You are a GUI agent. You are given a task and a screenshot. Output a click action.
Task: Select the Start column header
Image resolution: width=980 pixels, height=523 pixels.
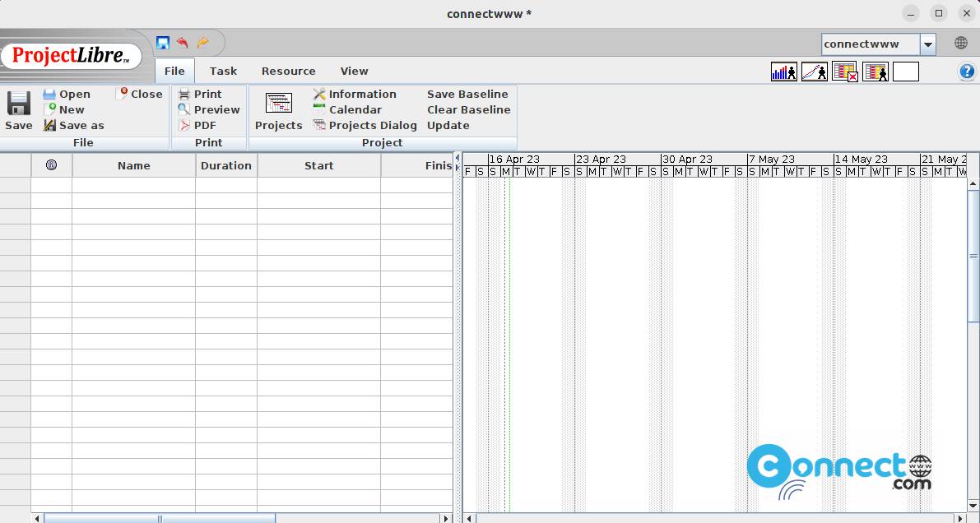318,165
